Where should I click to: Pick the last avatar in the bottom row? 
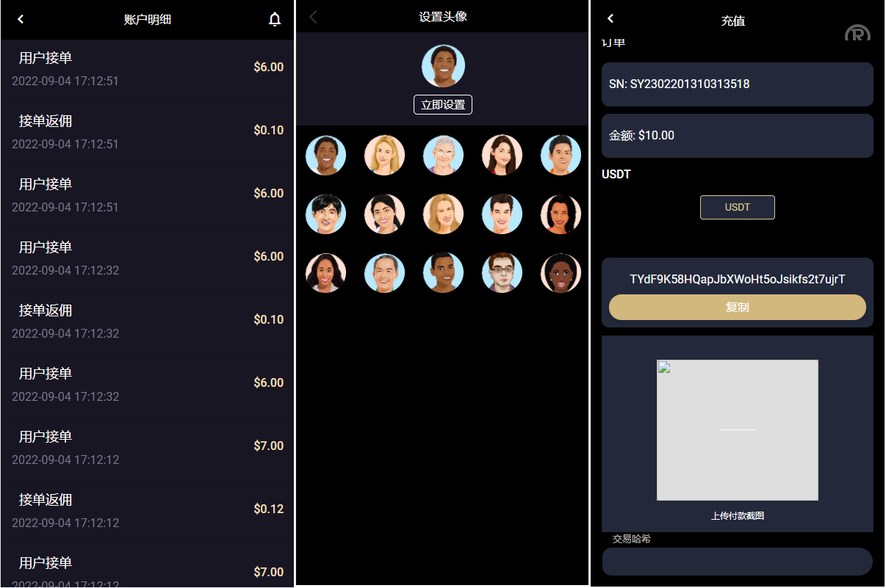(x=561, y=272)
